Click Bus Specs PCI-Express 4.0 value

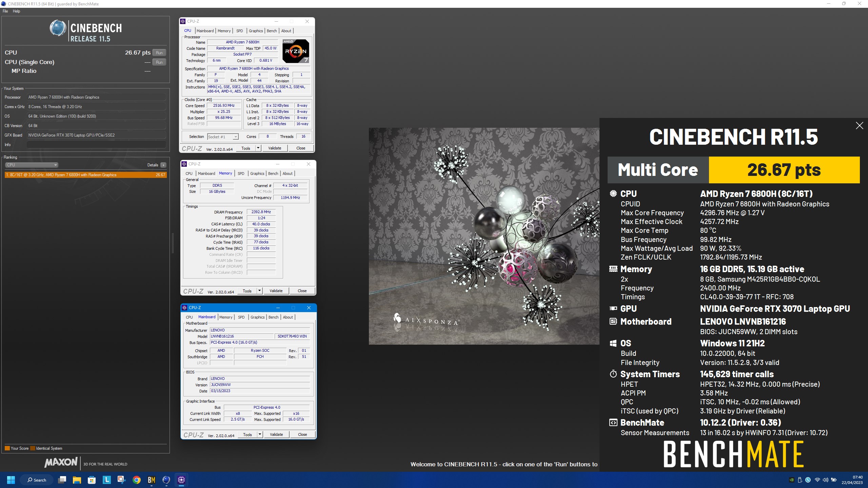[x=260, y=342]
